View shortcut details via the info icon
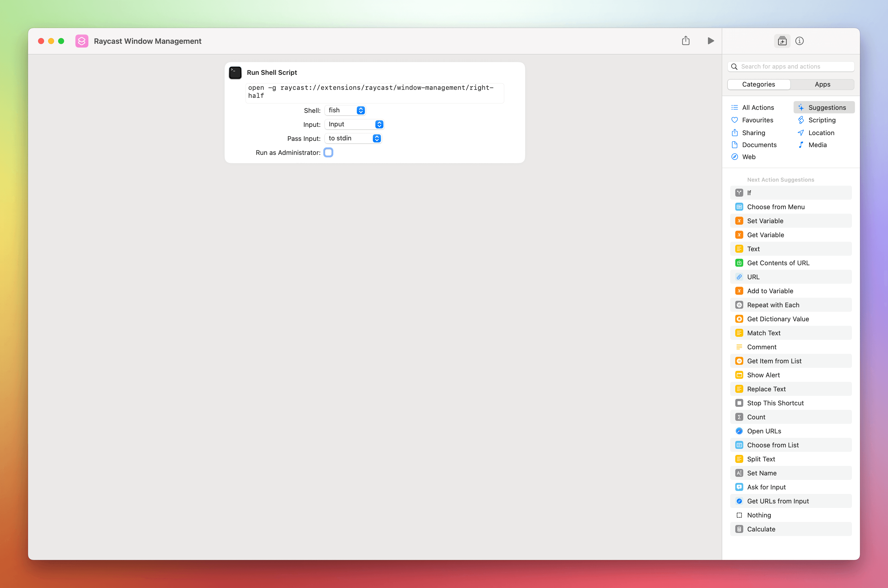This screenshot has height=588, width=888. pos(800,41)
